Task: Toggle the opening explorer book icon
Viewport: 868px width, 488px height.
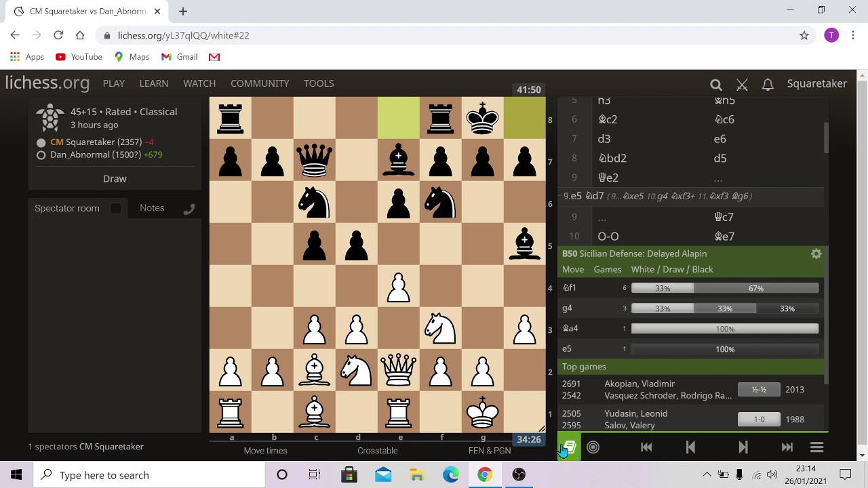Action: [x=569, y=447]
